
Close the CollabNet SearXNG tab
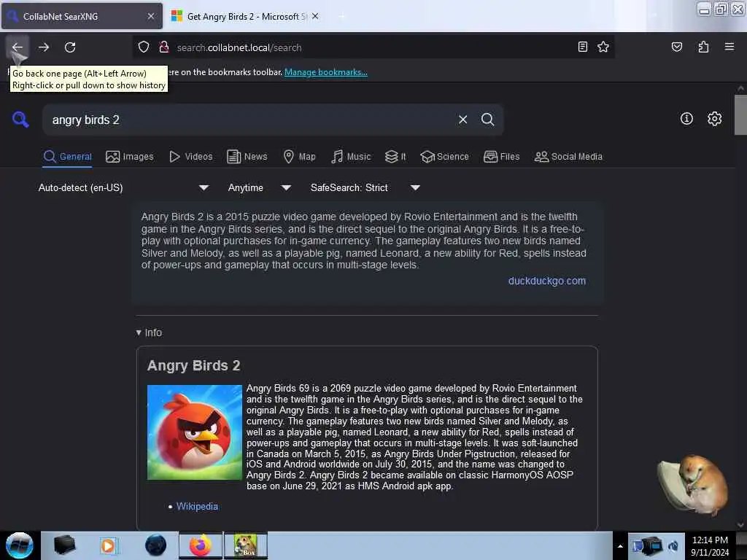click(150, 16)
